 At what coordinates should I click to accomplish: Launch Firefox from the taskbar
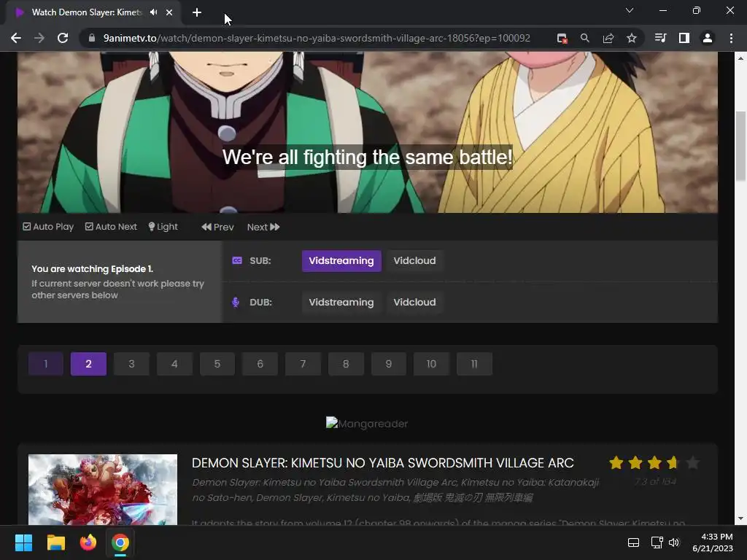[88, 542]
